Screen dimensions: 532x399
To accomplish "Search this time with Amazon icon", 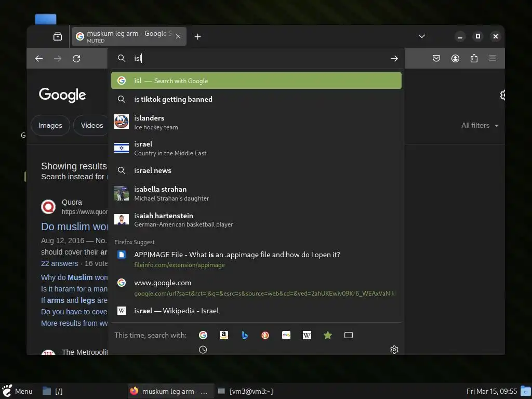I will pyautogui.click(x=224, y=335).
